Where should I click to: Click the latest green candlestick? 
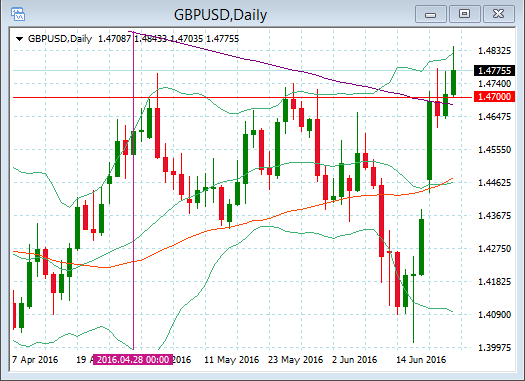[x=453, y=82]
